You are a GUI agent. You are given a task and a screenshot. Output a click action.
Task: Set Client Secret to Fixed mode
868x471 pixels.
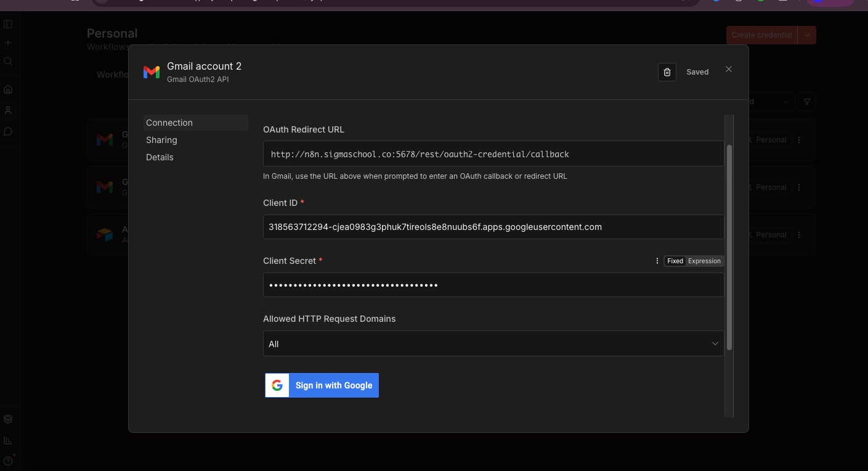tap(675, 261)
